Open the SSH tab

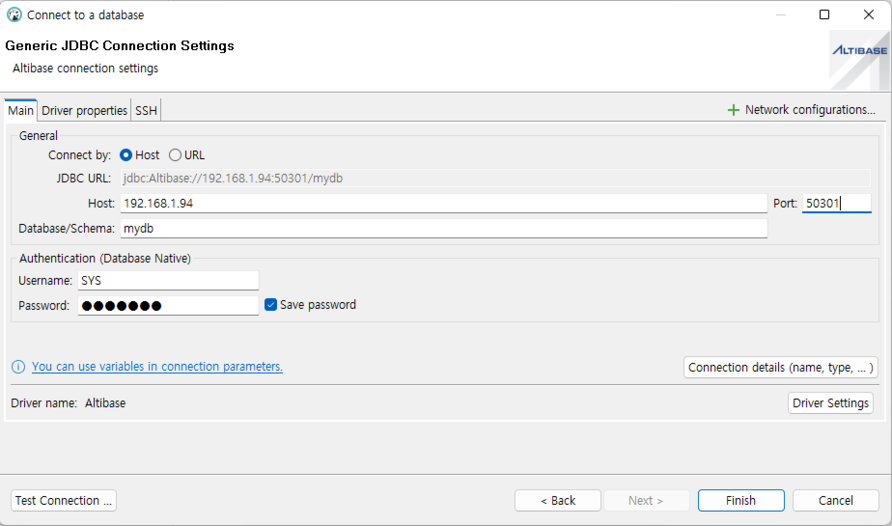pyautogui.click(x=146, y=110)
